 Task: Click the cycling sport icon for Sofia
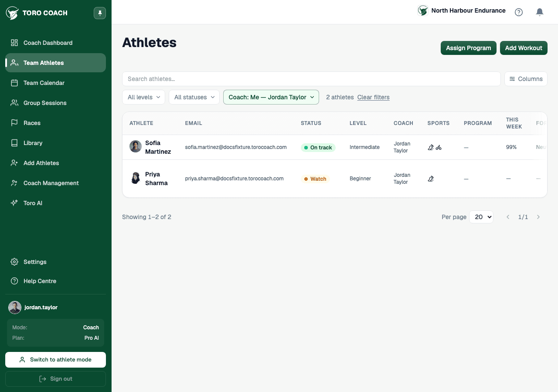(439, 148)
